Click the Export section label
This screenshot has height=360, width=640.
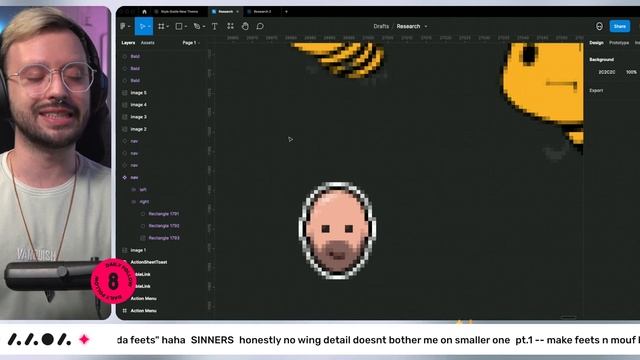[596, 90]
